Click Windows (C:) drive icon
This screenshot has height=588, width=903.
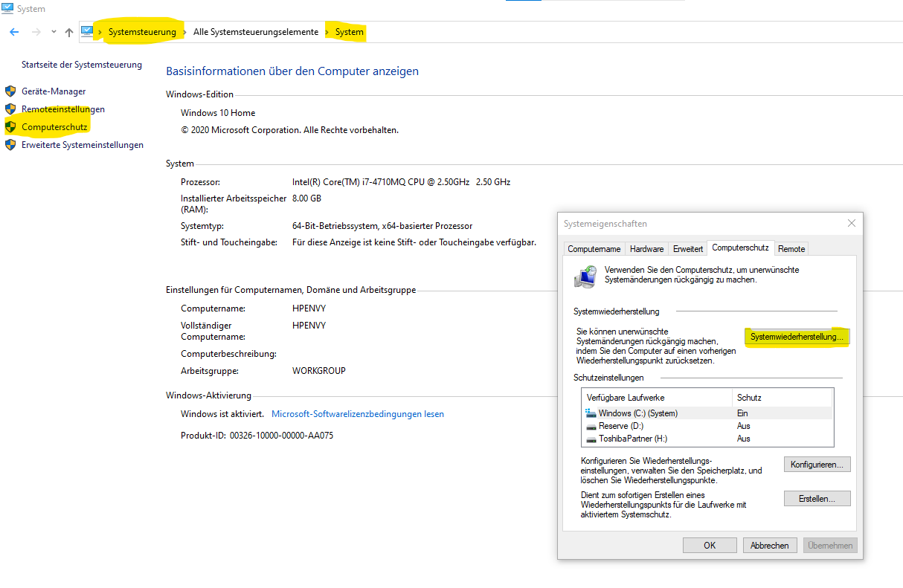click(x=591, y=413)
